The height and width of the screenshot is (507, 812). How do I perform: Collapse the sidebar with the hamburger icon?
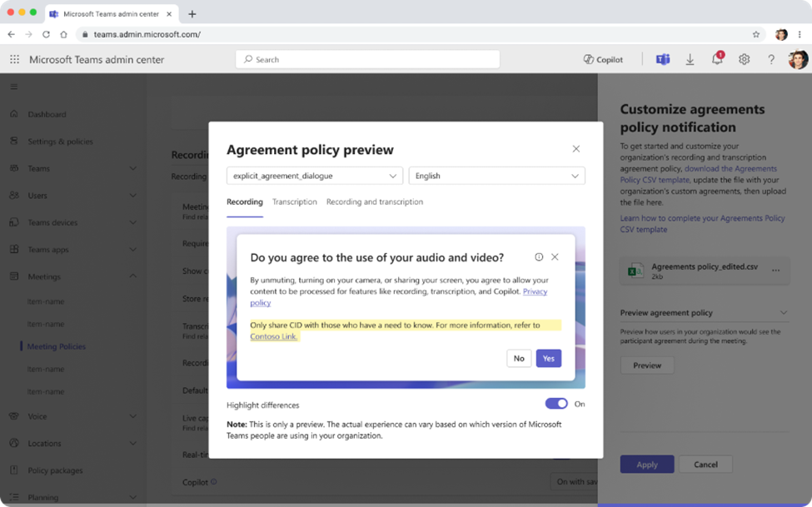pos(13,86)
